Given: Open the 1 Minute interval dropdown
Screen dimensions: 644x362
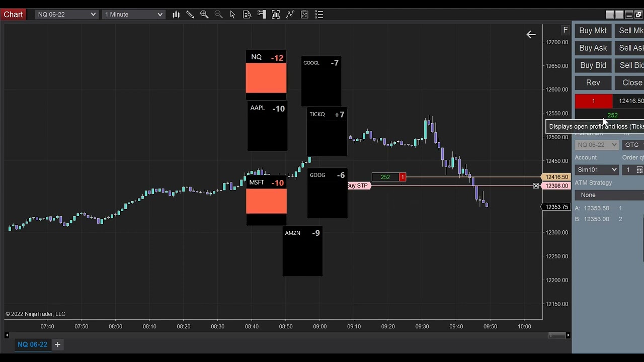Looking at the screenshot, I should (133, 15).
